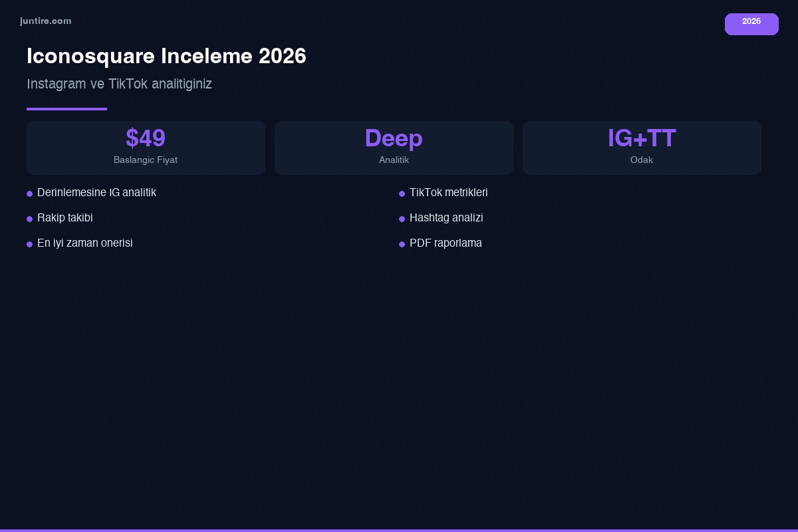Select En iyi zaman onerisi text
Screen dimensions: 798x532
point(85,243)
